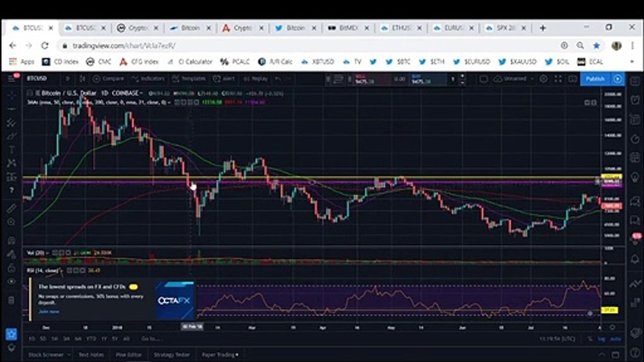Toggle the log price scale
Viewport: 644px width, 362px height.
602,339
